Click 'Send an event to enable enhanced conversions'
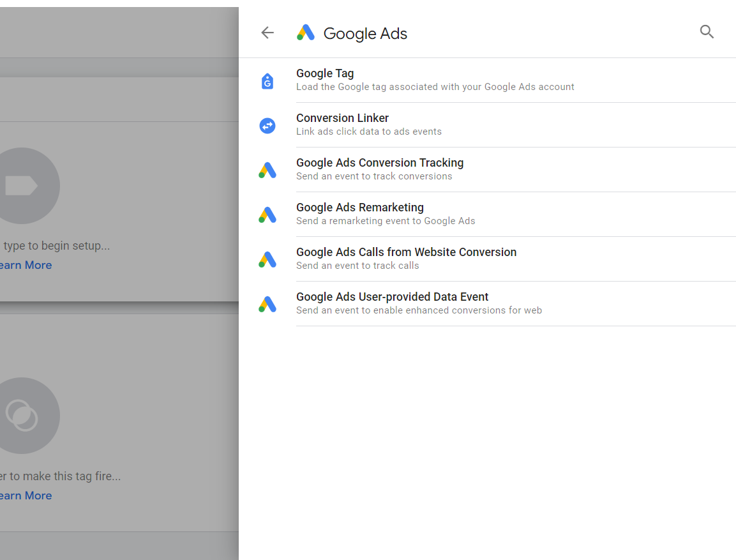 coord(419,310)
